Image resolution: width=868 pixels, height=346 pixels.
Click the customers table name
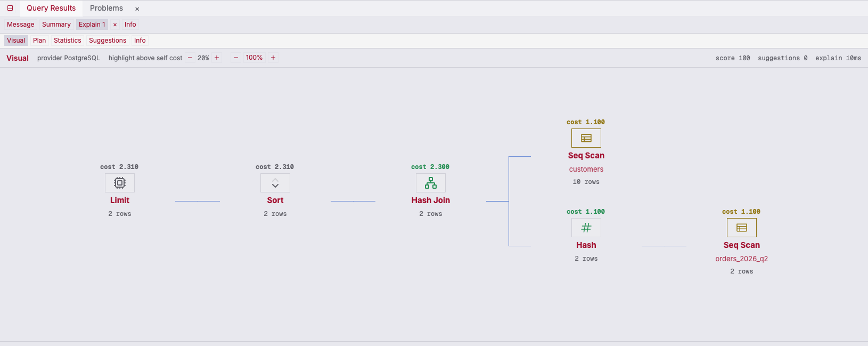tap(586, 169)
